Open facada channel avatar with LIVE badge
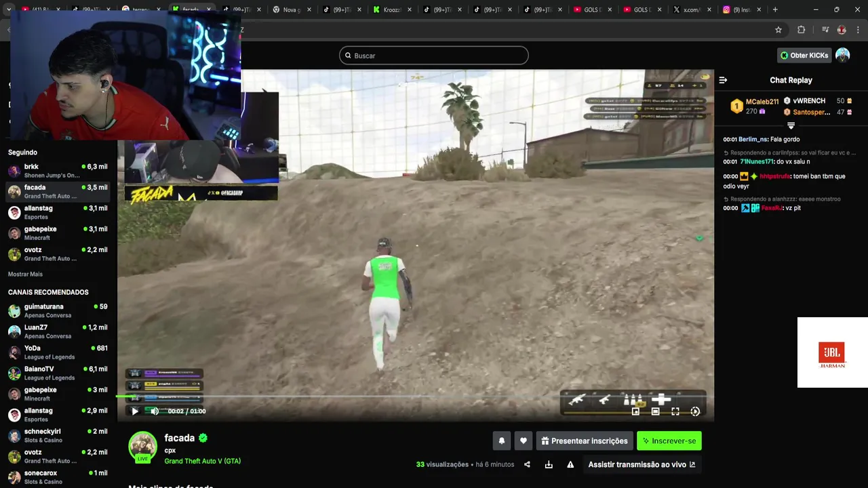The image size is (868, 488). tap(143, 447)
